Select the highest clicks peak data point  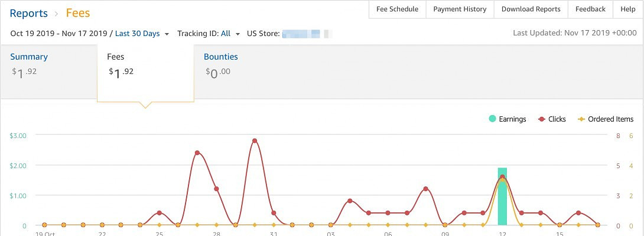point(255,141)
